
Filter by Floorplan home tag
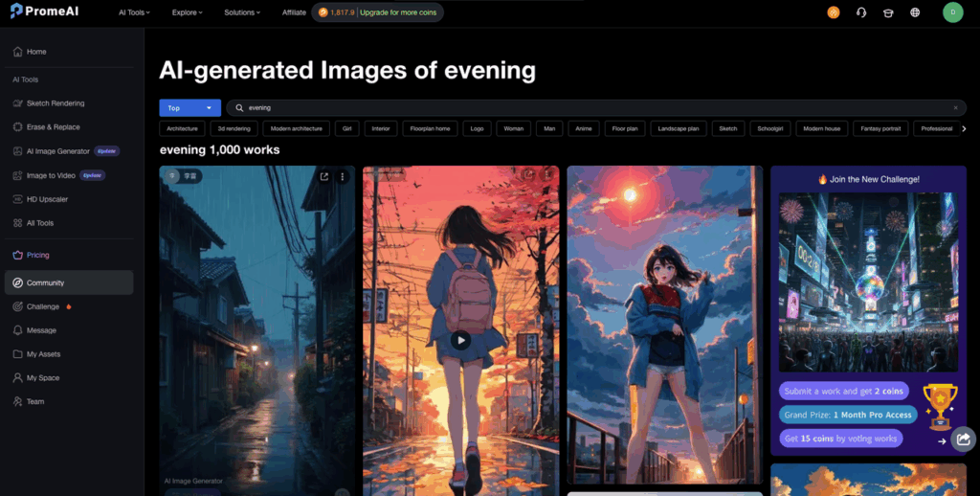click(430, 129)
